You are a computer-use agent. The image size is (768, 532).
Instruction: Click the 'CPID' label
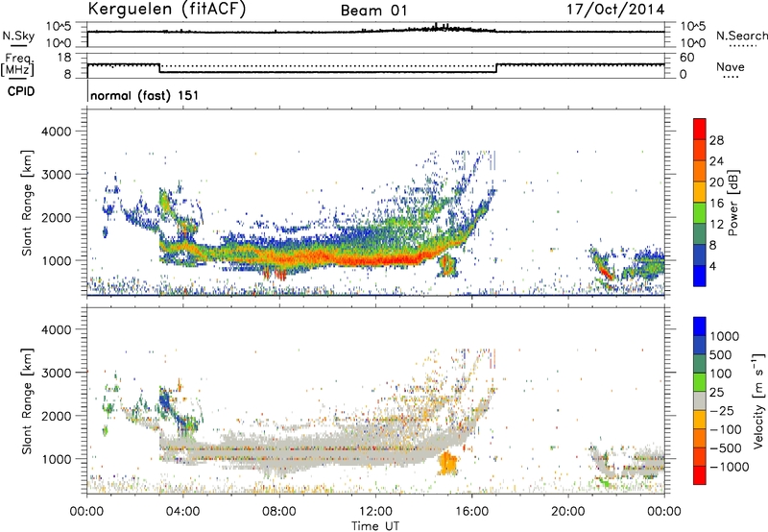(x=21, y=91)
